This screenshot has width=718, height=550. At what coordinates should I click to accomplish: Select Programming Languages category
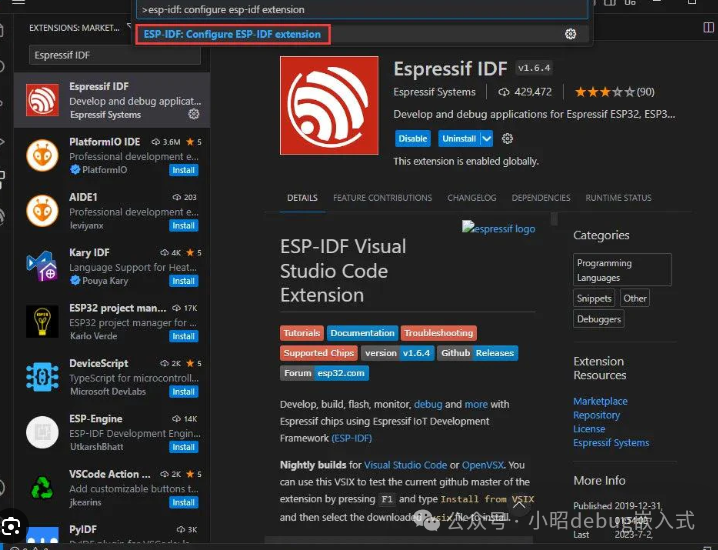pos(622,270)
